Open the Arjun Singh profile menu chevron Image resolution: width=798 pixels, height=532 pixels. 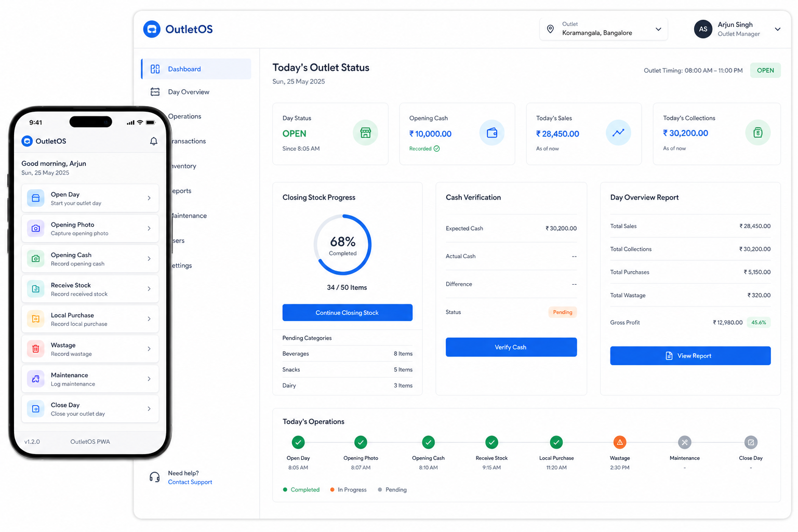click(778, 29)
